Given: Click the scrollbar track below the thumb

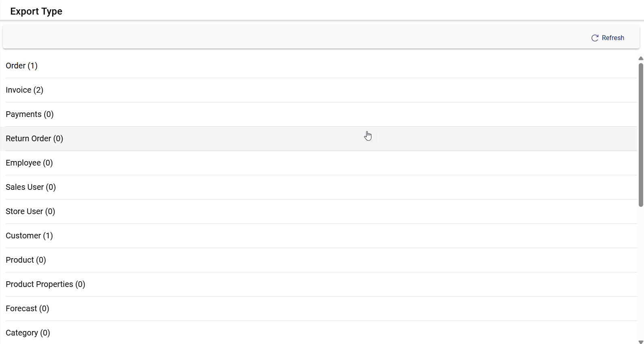Looking at the screenshot, I should tap(641, 275).
